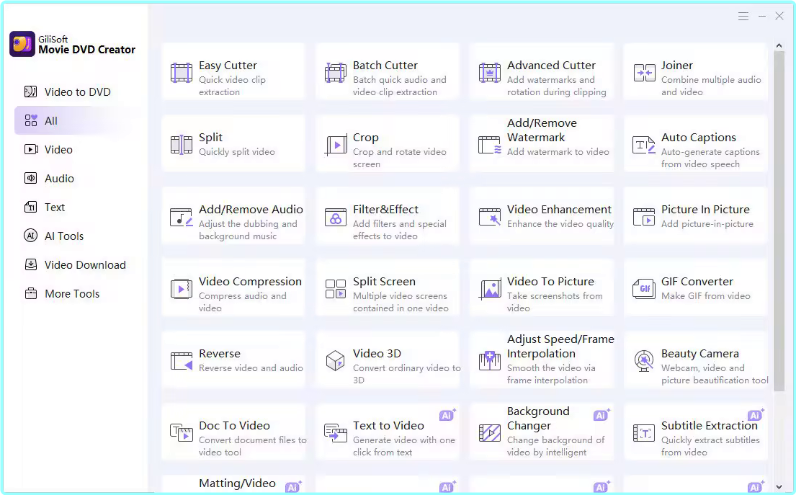
Task: Open the Split video icon
Action: pos(181,145)
